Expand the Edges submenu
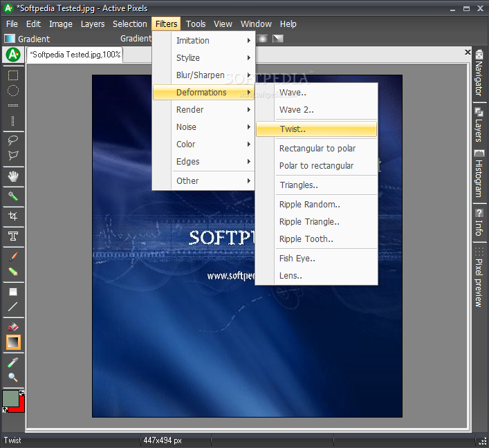This screenshot has width=489, height=448. click(204, 162)
